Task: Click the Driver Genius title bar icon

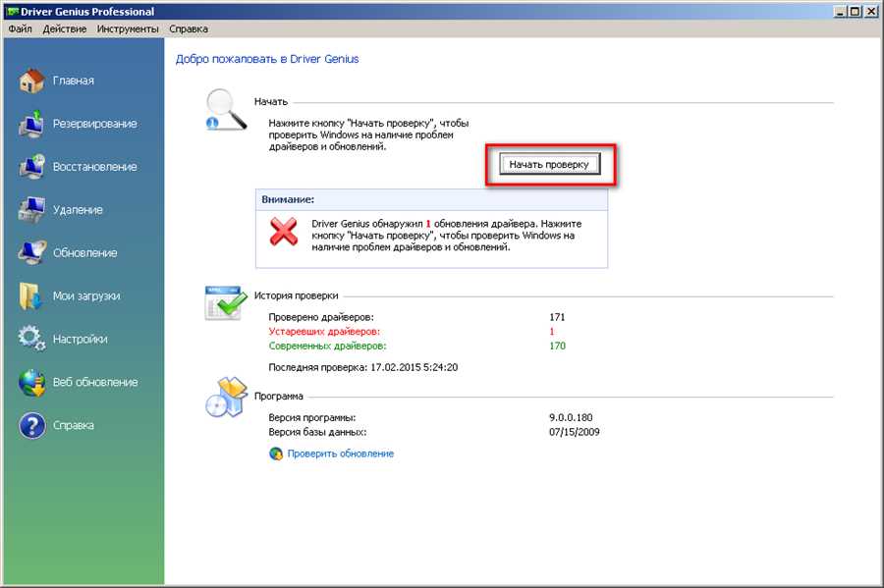Action: [x=13, y=11]
